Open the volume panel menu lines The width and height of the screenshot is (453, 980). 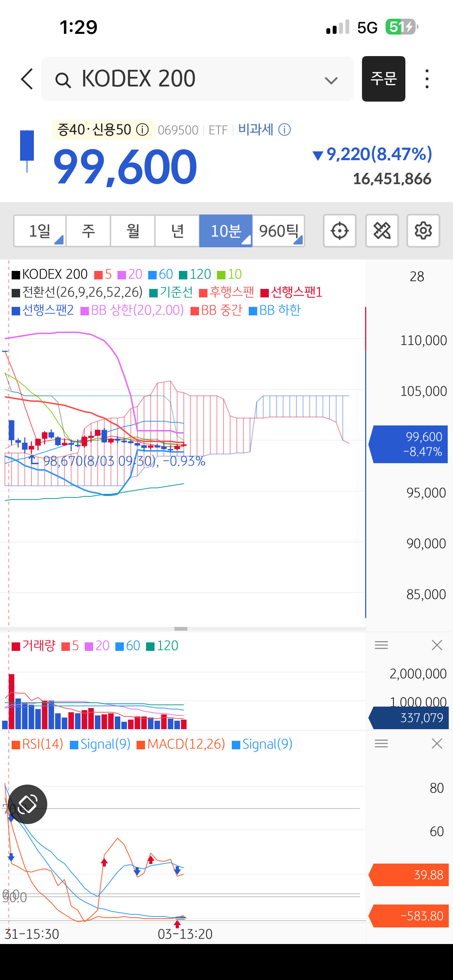[x=381, y=645]
